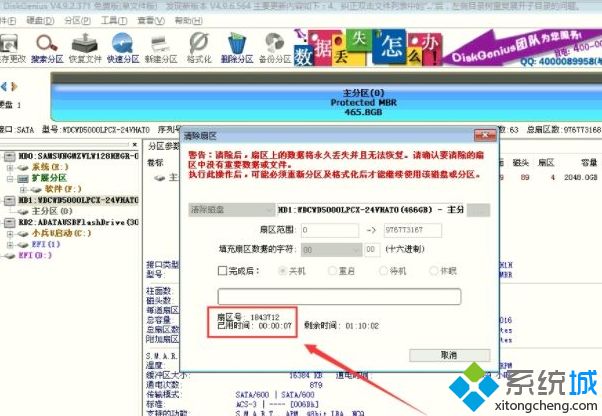Expand the EFI(1) tree node

(10, 244)
